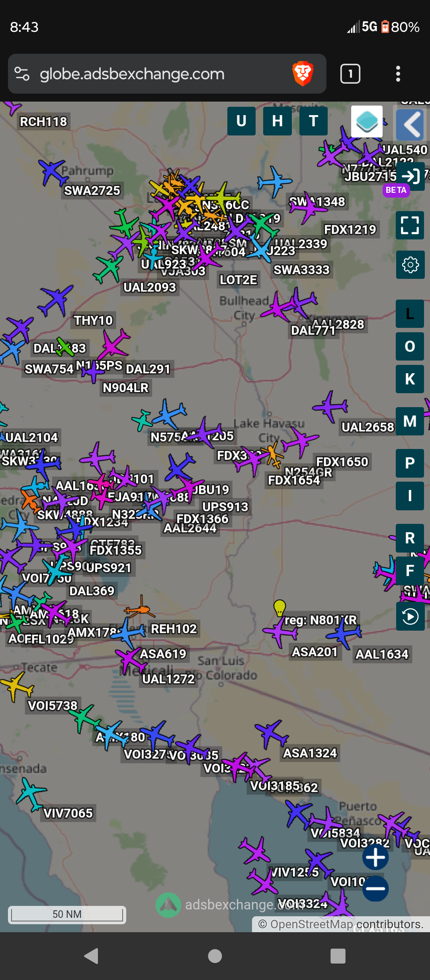Enter fullscreen map mode

pos(410,225)
